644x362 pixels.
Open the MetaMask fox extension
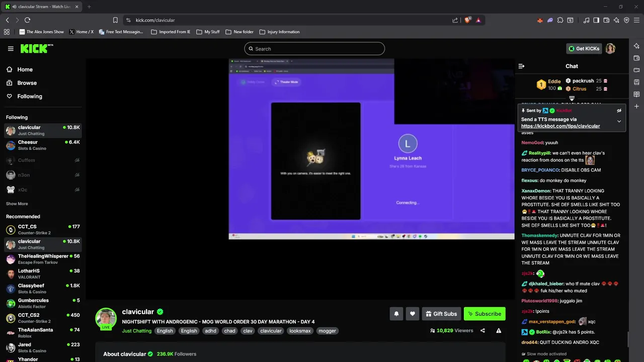[x=540, y=20]
